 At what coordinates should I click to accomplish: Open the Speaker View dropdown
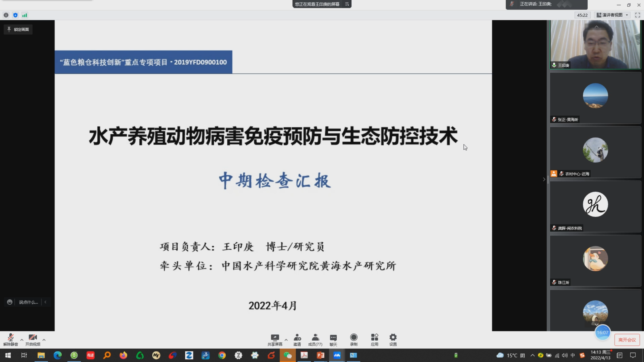pos(612,15)
